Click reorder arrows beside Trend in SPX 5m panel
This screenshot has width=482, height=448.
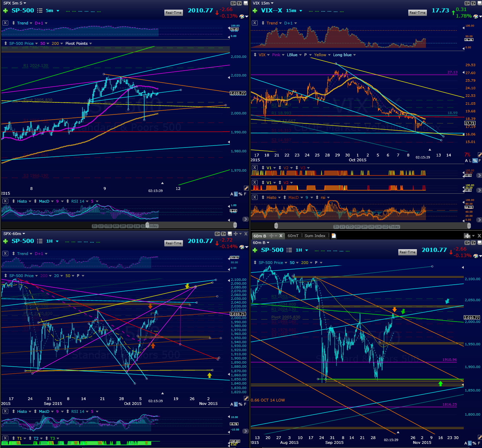point(13,23)
